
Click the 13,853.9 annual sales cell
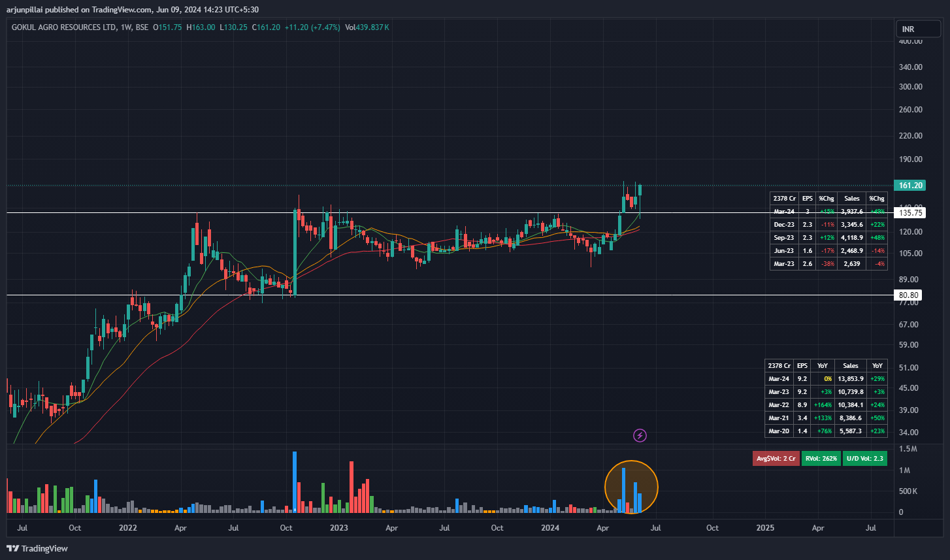pyautogui.click(x=851, y=378)
